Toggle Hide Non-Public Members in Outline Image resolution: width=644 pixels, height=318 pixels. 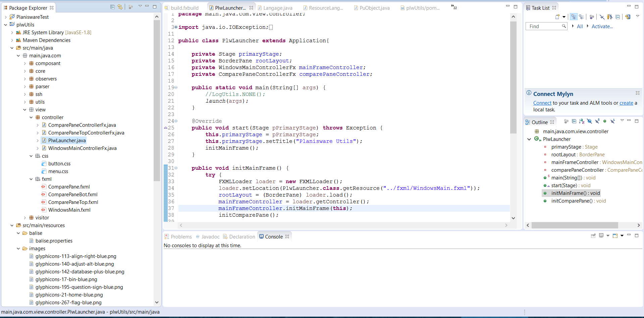[605, 121]
